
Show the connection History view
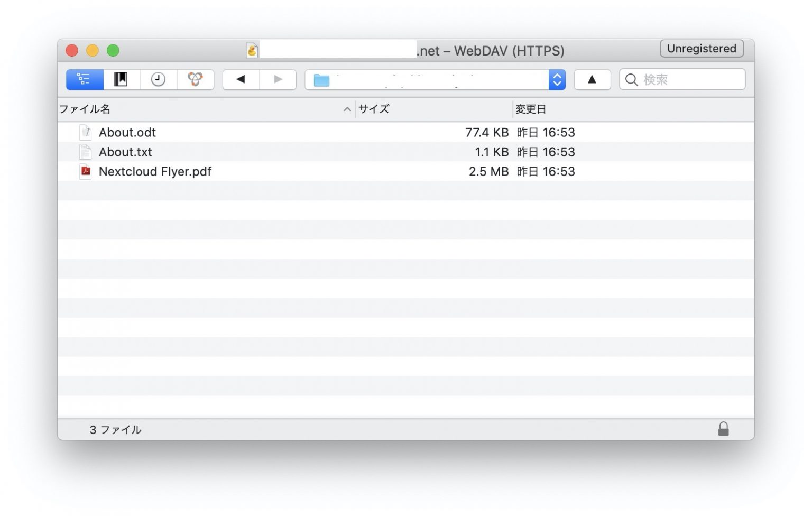(x=158, y=80)
